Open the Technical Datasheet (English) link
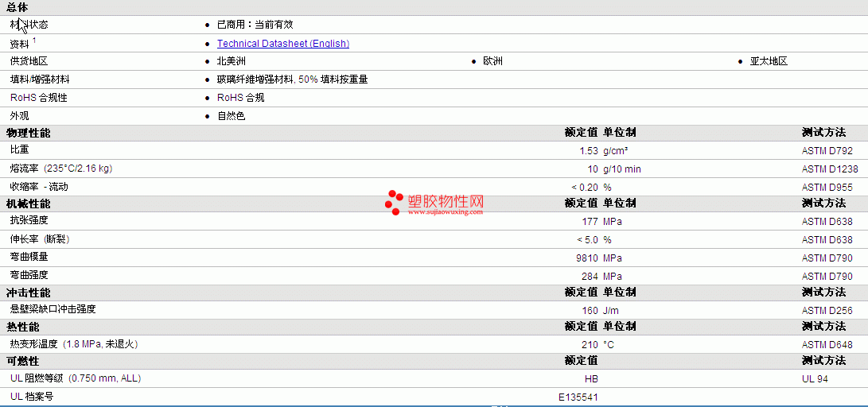 pyautogui.click(x=283, y=43)
